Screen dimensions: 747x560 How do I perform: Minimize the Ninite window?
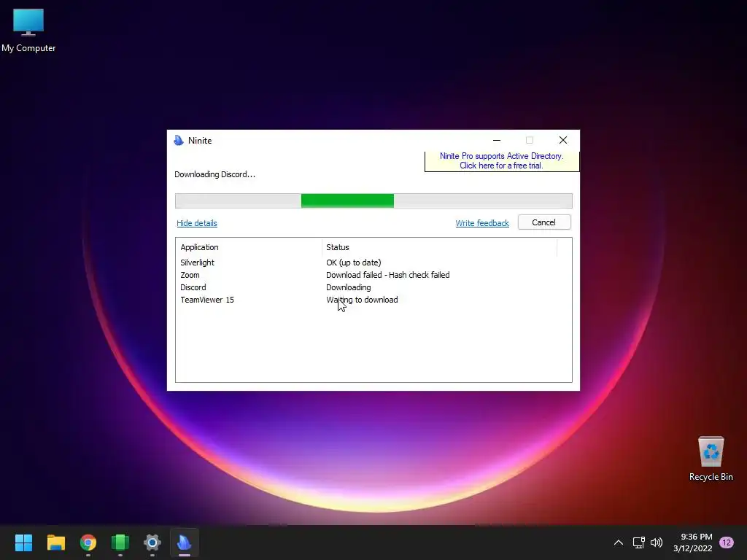(496, 140)
